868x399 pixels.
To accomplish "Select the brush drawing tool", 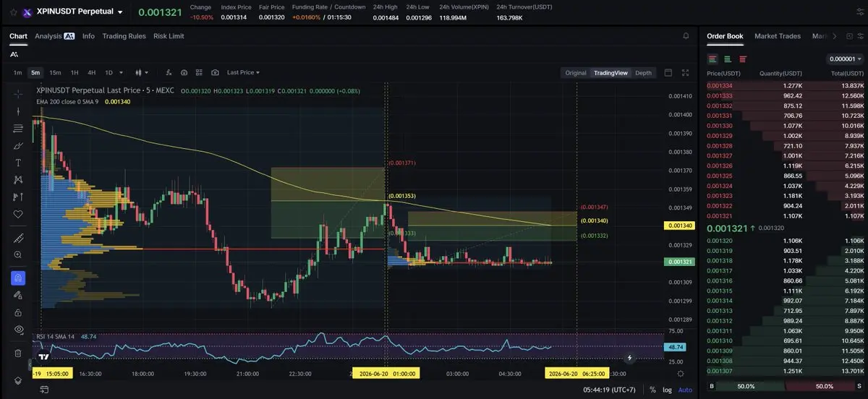I will [x=18, y=145].
